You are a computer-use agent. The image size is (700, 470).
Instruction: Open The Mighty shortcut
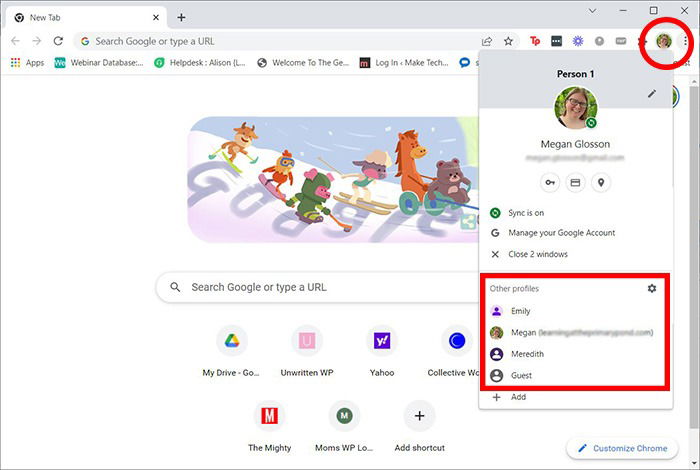269,428
